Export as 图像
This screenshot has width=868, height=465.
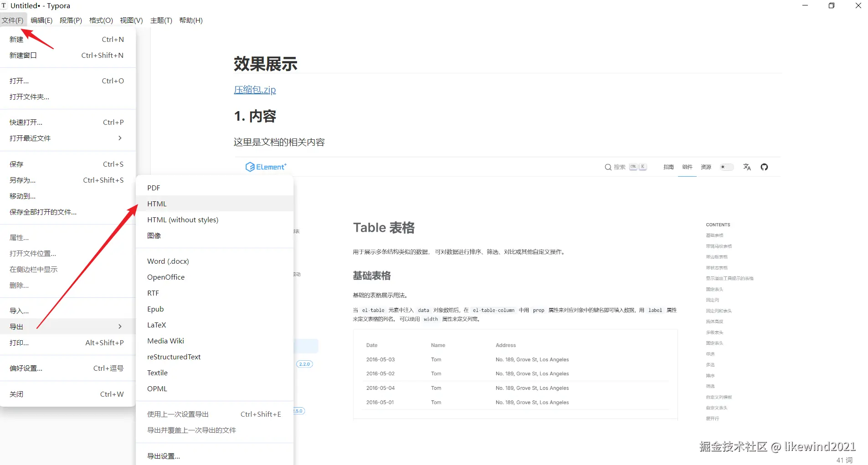215,236
